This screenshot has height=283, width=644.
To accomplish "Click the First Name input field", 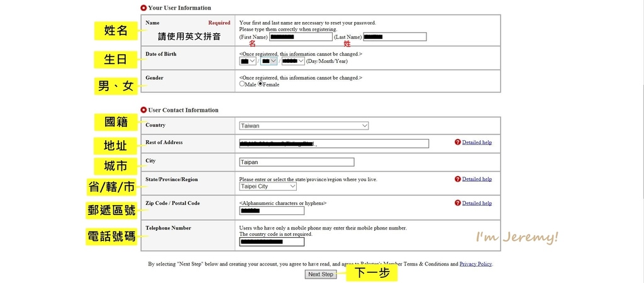I will click(301, 37).
